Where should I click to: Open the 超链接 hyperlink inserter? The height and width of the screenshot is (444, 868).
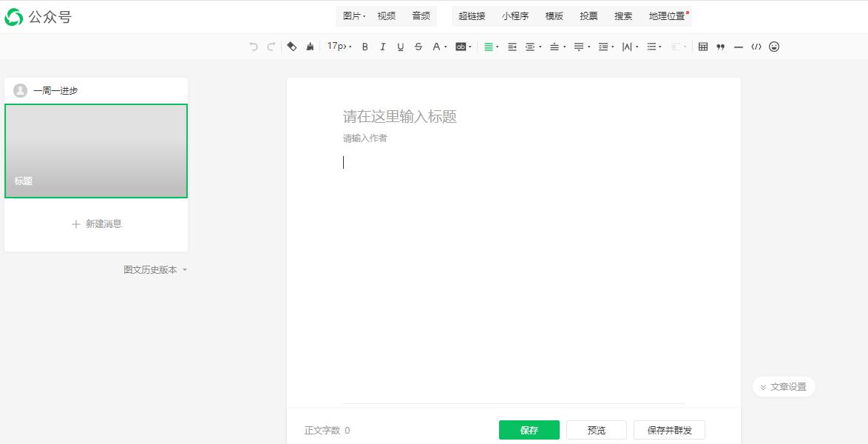point(472,15)
